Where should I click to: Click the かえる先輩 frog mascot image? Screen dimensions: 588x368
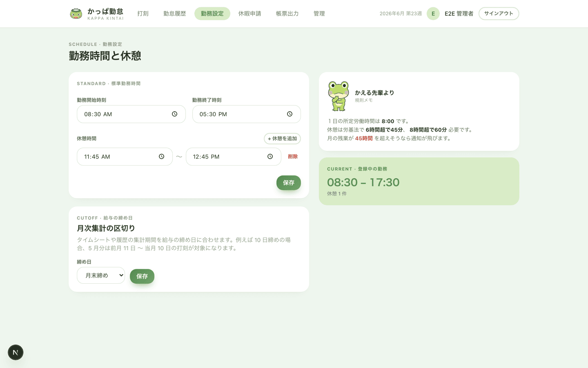tap(339, 96)
